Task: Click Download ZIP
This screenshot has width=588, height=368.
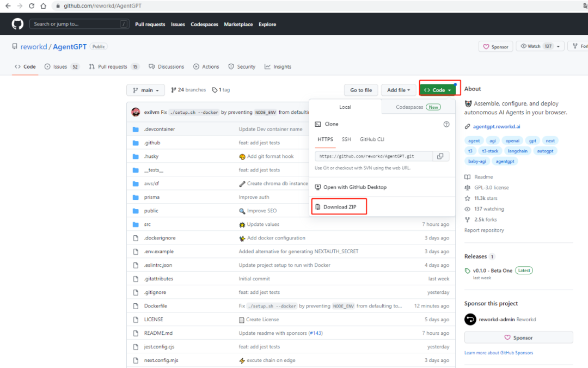Action: tap(339, 207)
